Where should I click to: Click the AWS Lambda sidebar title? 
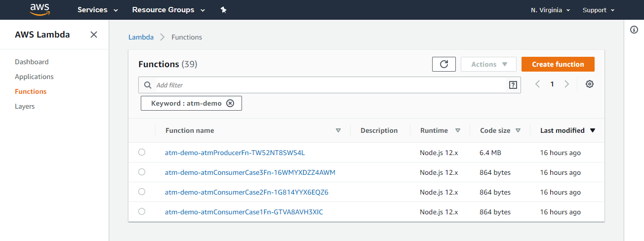click(x=42, y=35)
